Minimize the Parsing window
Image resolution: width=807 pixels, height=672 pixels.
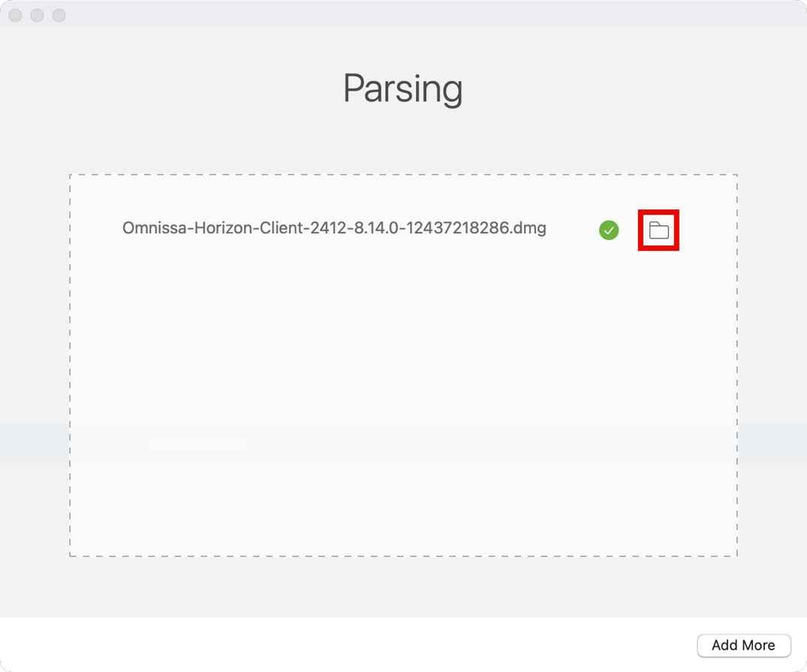(x=37, y=15)
